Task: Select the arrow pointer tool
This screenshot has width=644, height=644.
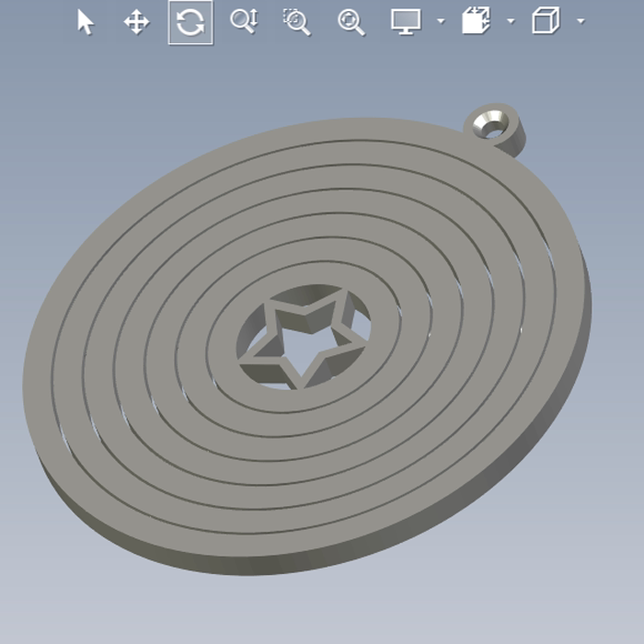Action: 86,22
